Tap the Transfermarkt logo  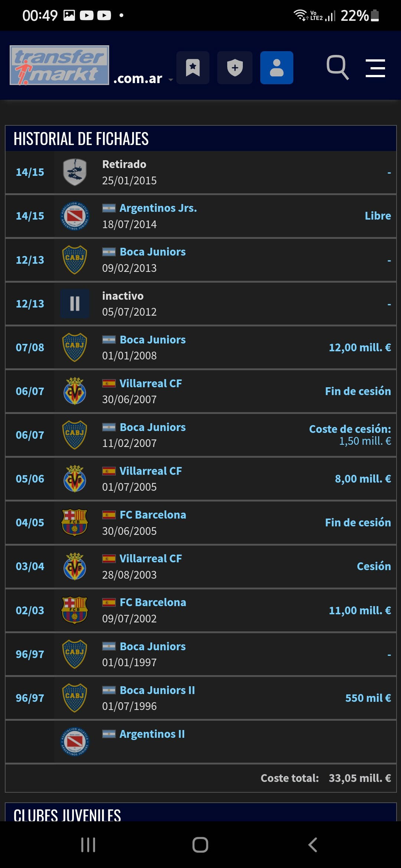point(59,65)
